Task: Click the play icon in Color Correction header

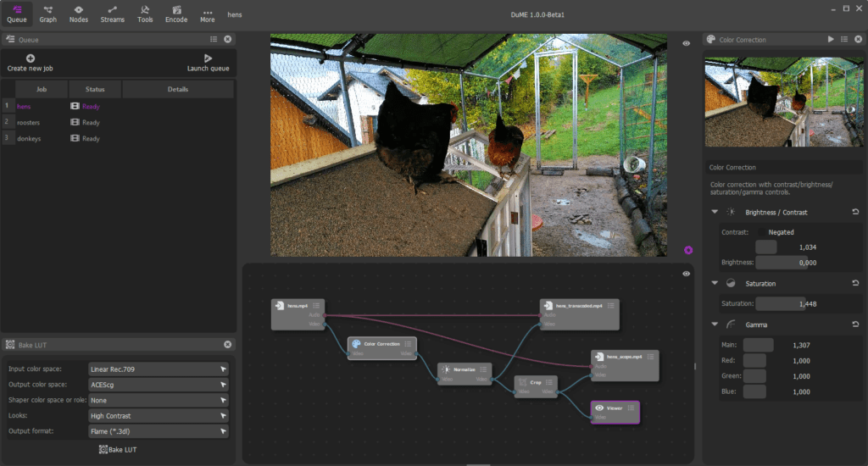Action: 831,39
